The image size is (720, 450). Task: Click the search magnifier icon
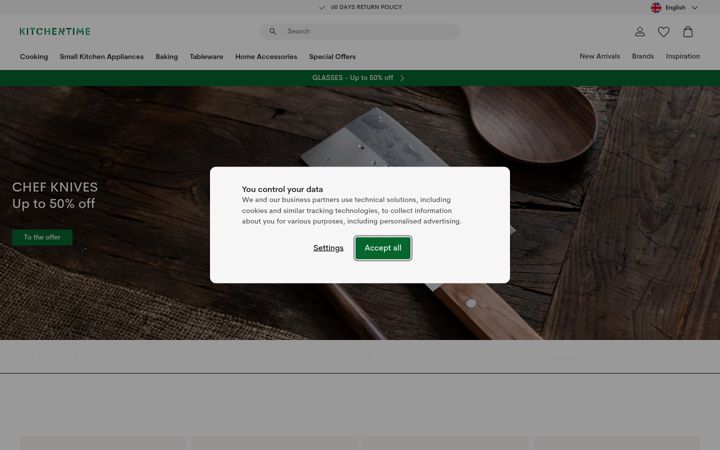tap(273, 31)
